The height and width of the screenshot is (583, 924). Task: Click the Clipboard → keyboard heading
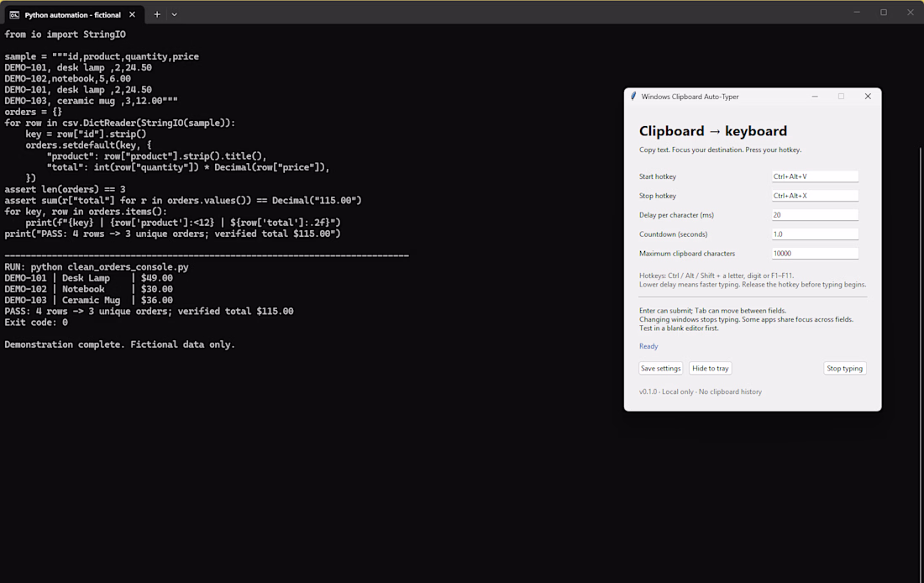click(x=713, y=131)
